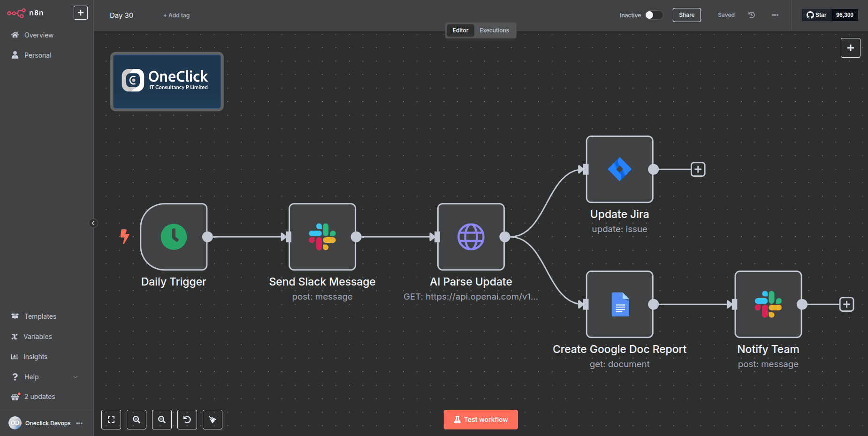Select the Update Jira node
The width and height of the screenshot is (868, 436).
[619, 169]
